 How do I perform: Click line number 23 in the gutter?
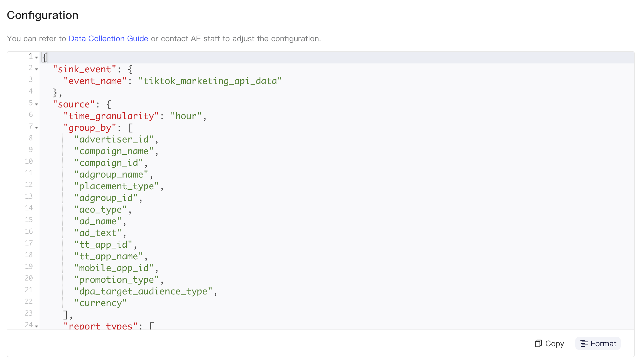pyautogui.click(x=29, y=313)
